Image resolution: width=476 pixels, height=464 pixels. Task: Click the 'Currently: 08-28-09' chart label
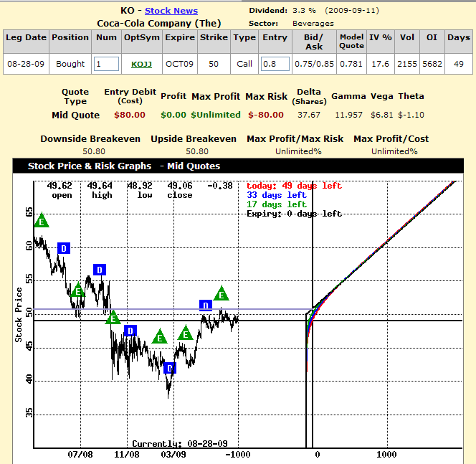180,444
